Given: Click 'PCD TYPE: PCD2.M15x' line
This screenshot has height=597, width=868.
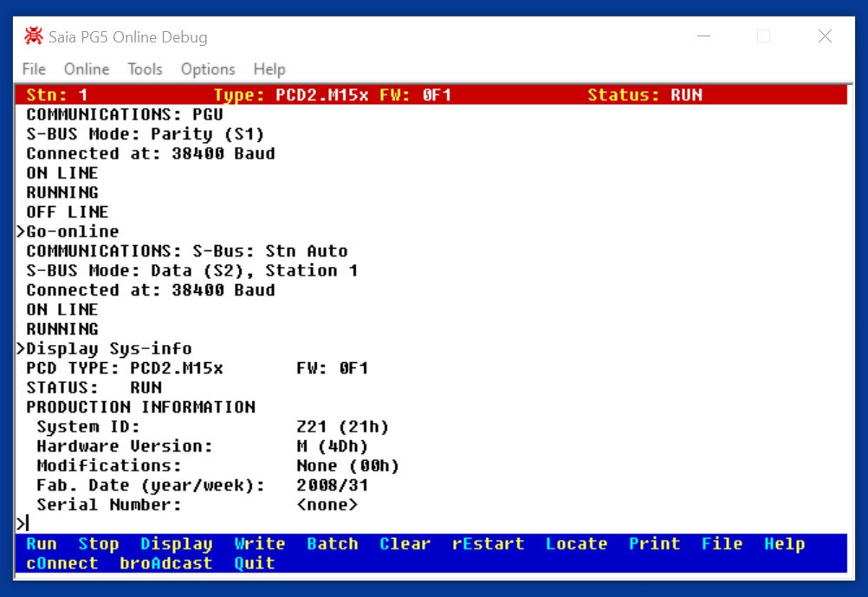Looking at the screenshot, I should click(125, 367).
